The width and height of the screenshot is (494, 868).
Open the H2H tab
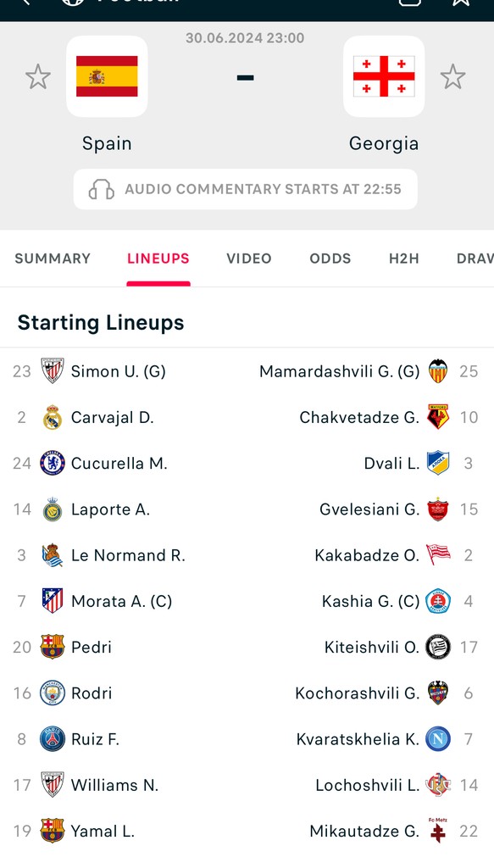tap(404, 259)
